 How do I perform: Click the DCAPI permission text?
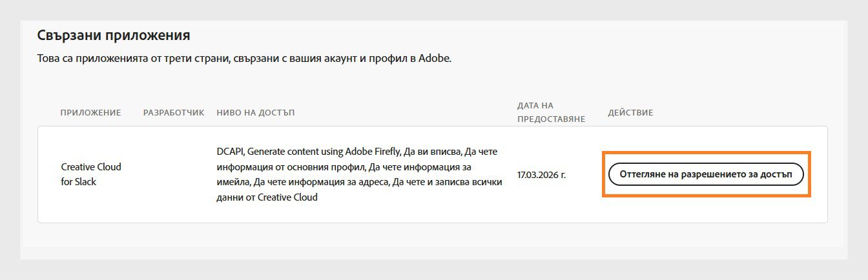pyautogui.click(x=229, y=151)
